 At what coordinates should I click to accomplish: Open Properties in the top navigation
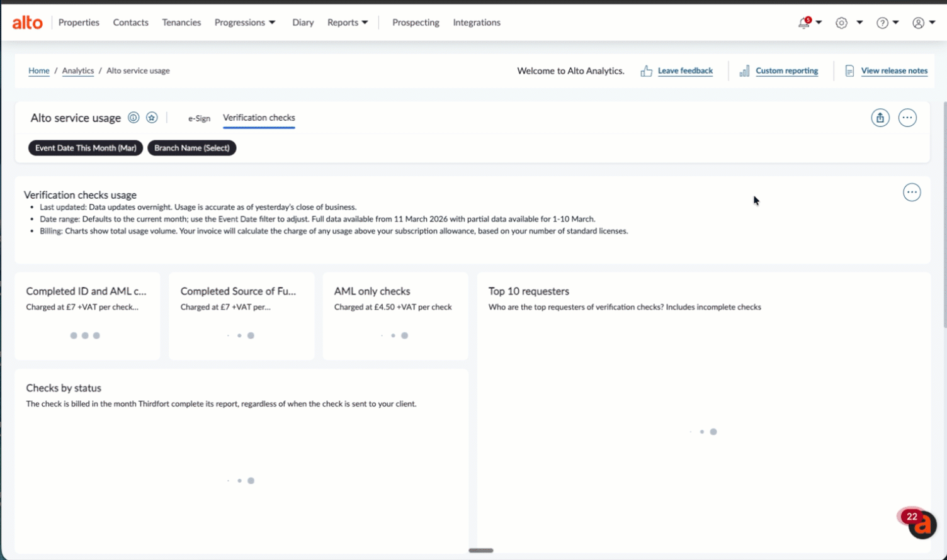coord(79,23)
